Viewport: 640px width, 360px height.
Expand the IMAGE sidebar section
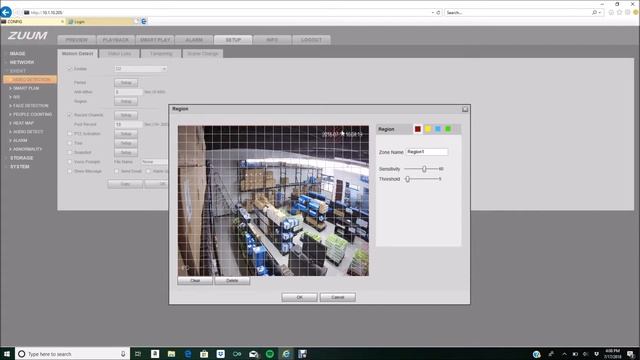(18, 53)
